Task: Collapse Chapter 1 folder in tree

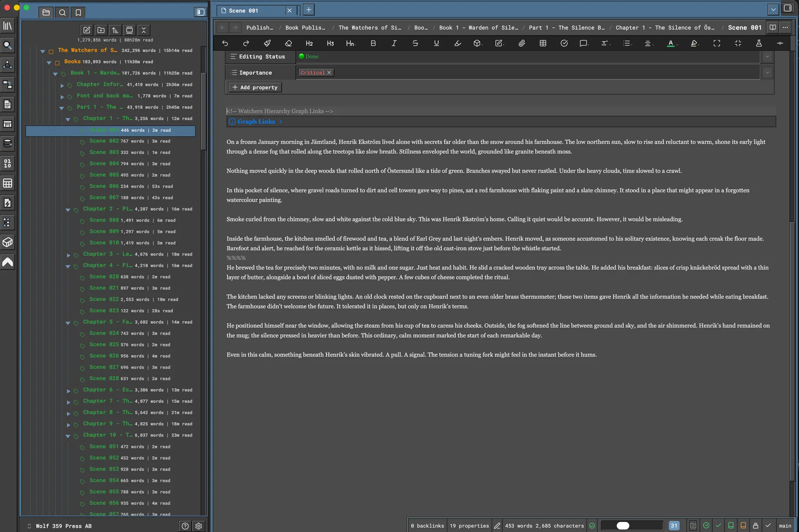Action: (68, 119)
